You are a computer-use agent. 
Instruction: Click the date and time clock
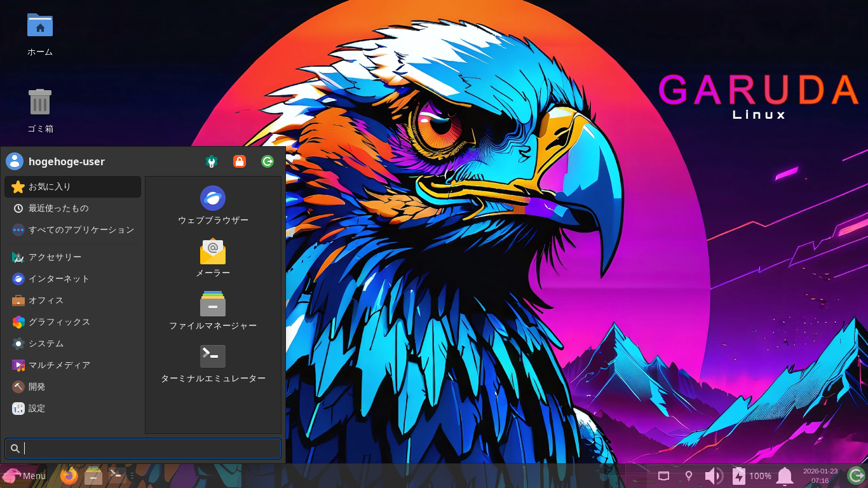click(x=820, y=475)
